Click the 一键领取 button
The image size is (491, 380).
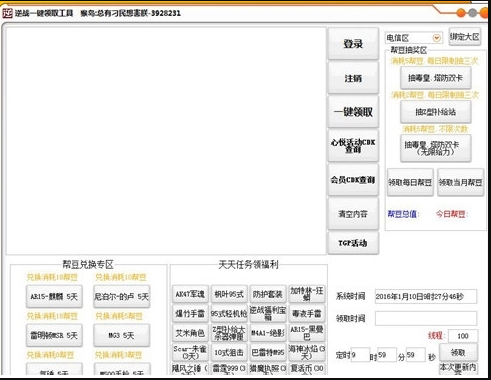(x=353, y=112)
